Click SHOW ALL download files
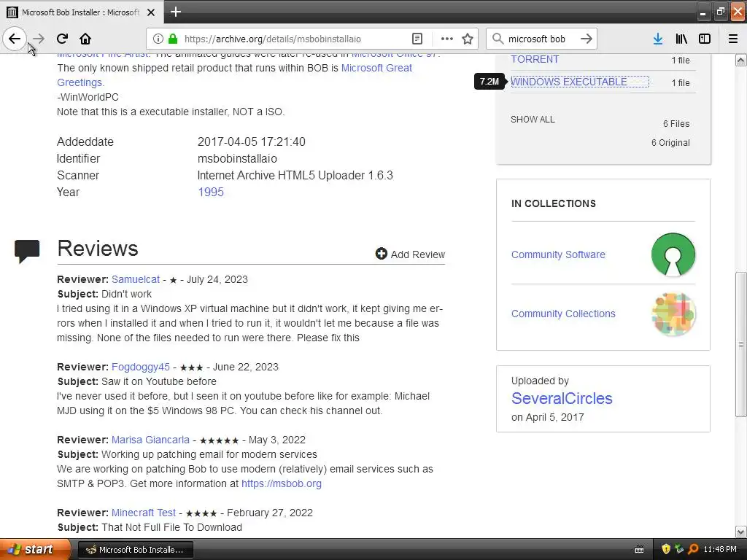This screenshot has width=747, height=560. [533, 120]
